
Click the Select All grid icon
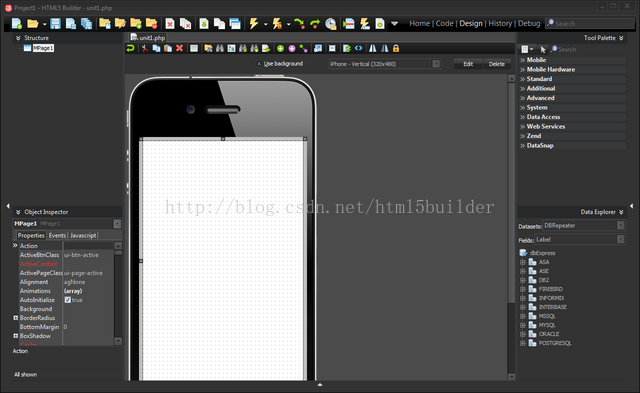(194, 49)
